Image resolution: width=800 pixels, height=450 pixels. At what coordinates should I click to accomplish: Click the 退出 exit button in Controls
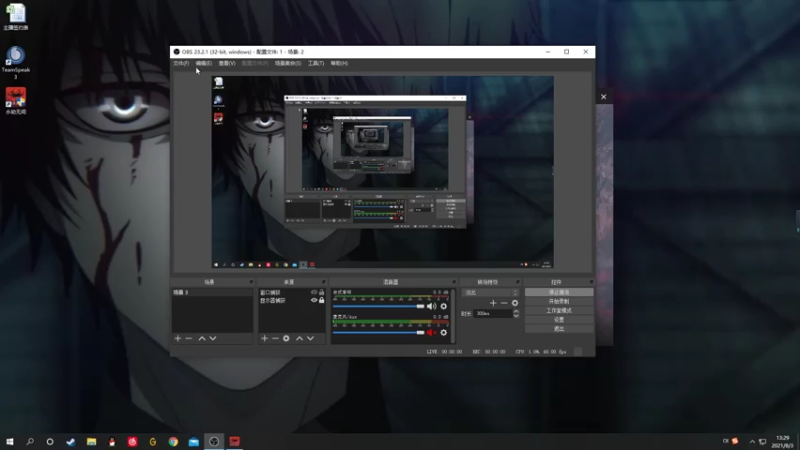coord(559,329)
